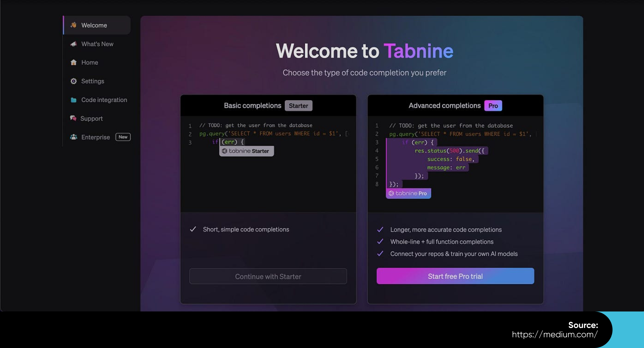Go to Home in the sidebar
This screenshot has width=644, height=348.
pyautogui.click(x=97, y=62)
